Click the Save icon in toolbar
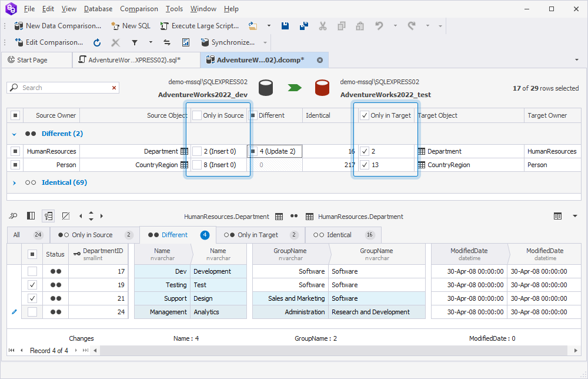Viewport: 588px width, 379px height. pos(285,26)
